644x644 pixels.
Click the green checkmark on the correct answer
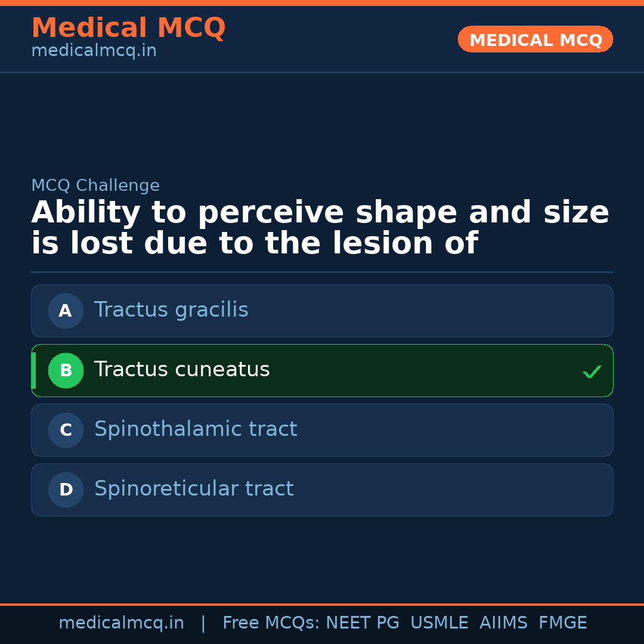592,371
